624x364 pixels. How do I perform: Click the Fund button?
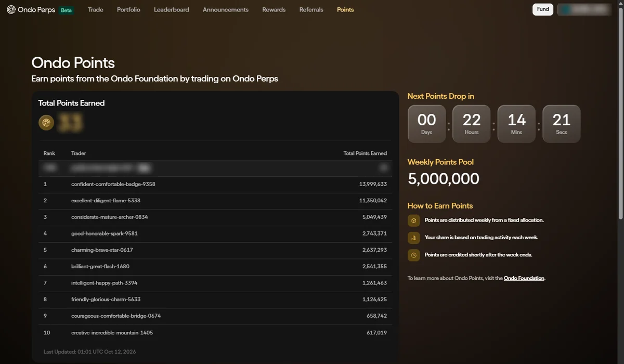(543, 9)
